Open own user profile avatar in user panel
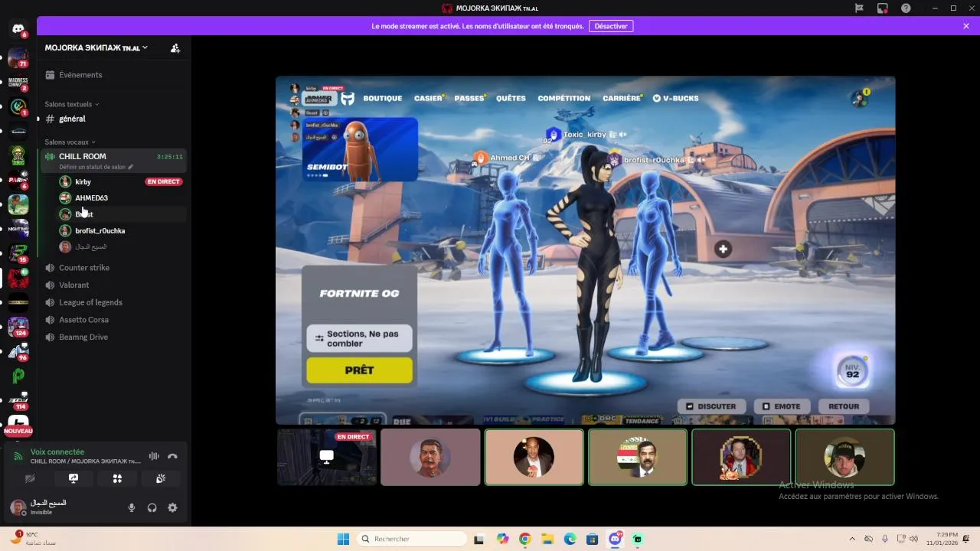The width and height of the screenshot is (980, 551). 18,507
